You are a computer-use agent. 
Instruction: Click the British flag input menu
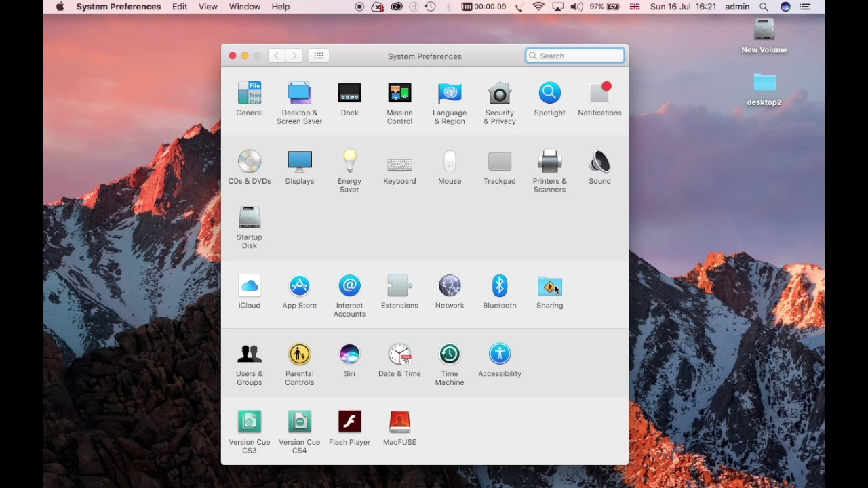pyautogui.click(x=635, y=7)
